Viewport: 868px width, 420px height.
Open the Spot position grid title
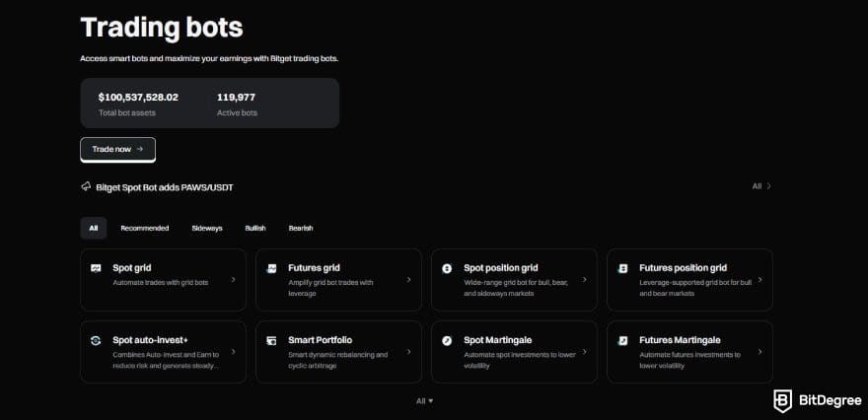501,268
